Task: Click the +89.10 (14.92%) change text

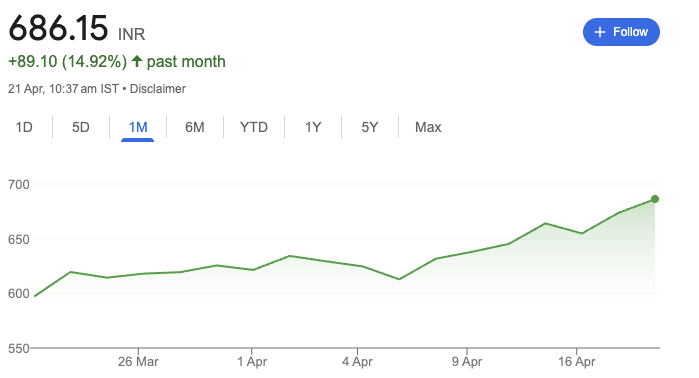Action: click(x=68, y=62)
